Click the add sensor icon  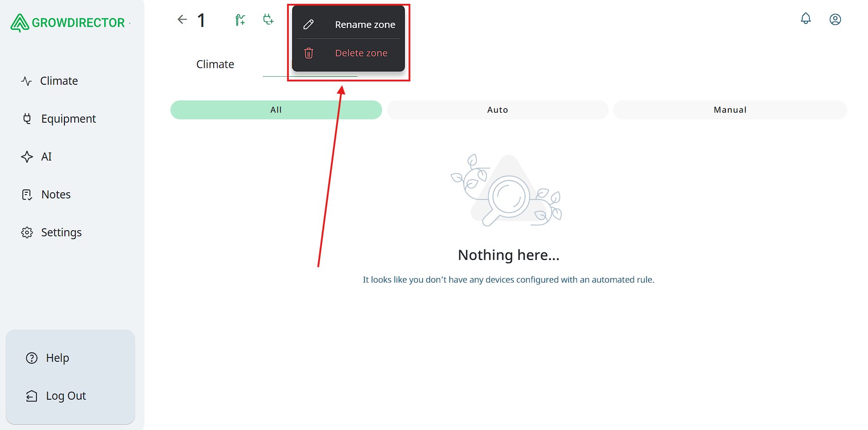pyautogui.click(x=241, y=20)
